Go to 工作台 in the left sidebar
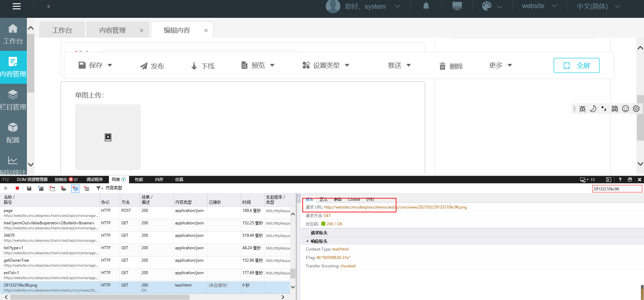 (x=13, y=34)
